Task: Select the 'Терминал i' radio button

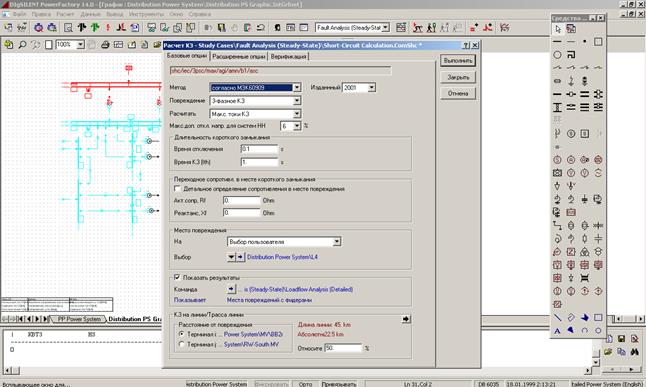Action: pos(182,334)
